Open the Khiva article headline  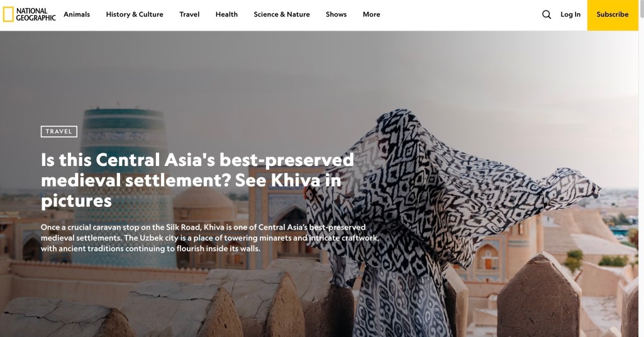(x=197, y=180)
